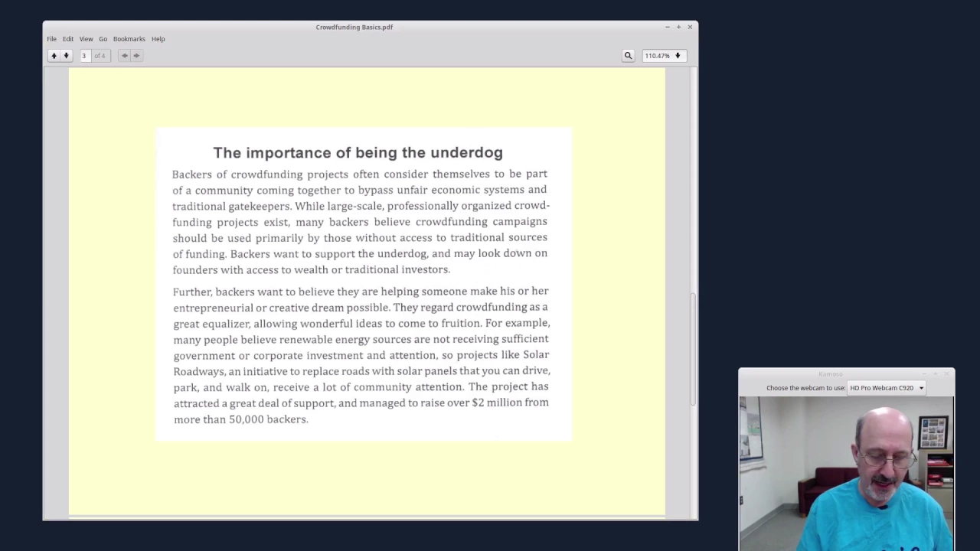Minimize the Crowdfunding Basics.pdf window
Screen dimensions: 980x551
pyautogui.click(x=667, y=27)
